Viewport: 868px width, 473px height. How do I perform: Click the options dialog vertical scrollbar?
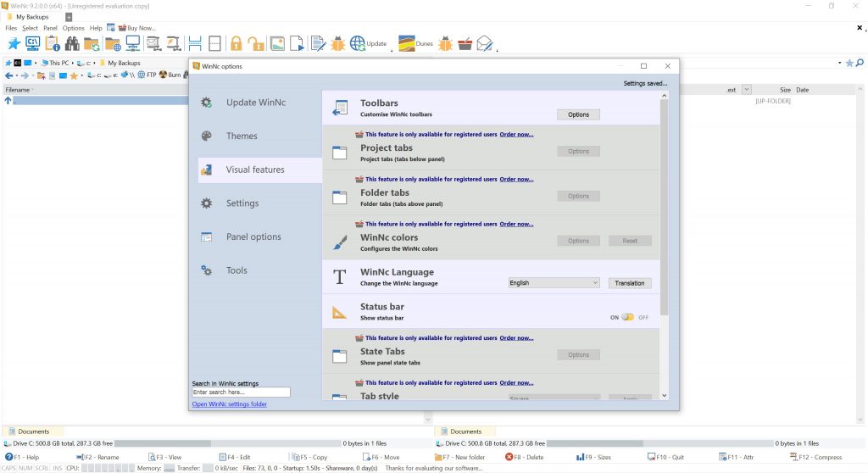[665, 208]
